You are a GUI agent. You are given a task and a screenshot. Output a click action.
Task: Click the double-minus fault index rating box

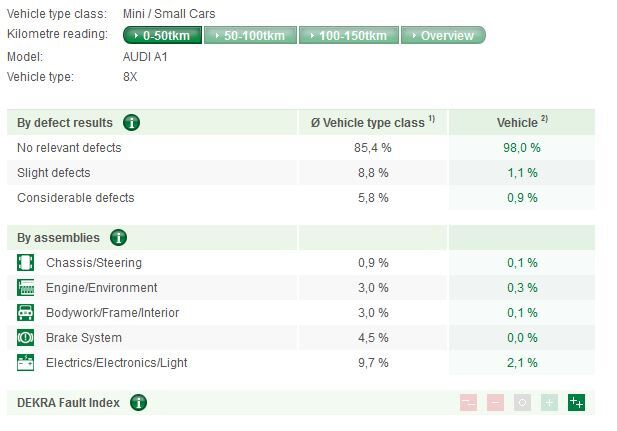tap(468, 403)
